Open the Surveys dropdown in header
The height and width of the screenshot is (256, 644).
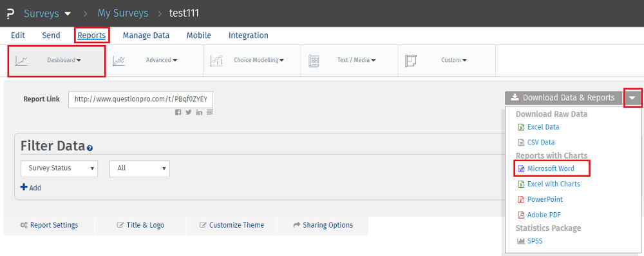tap(48, 13)
